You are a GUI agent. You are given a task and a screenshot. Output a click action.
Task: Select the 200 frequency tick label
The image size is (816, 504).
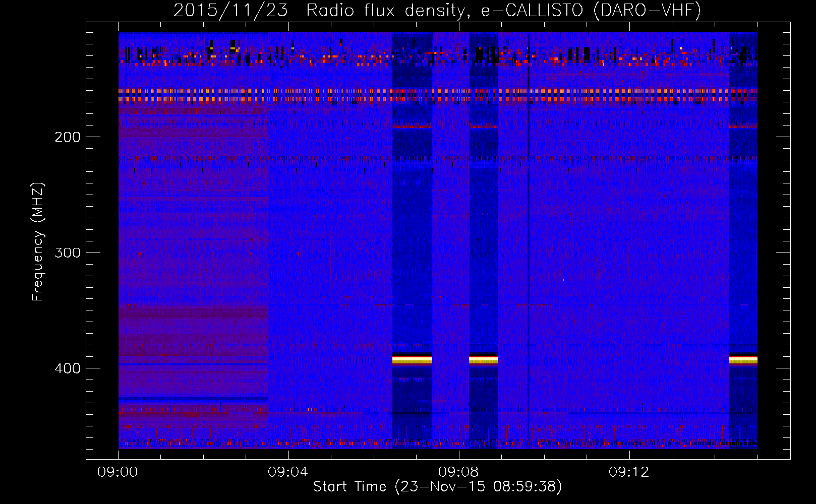68,137
